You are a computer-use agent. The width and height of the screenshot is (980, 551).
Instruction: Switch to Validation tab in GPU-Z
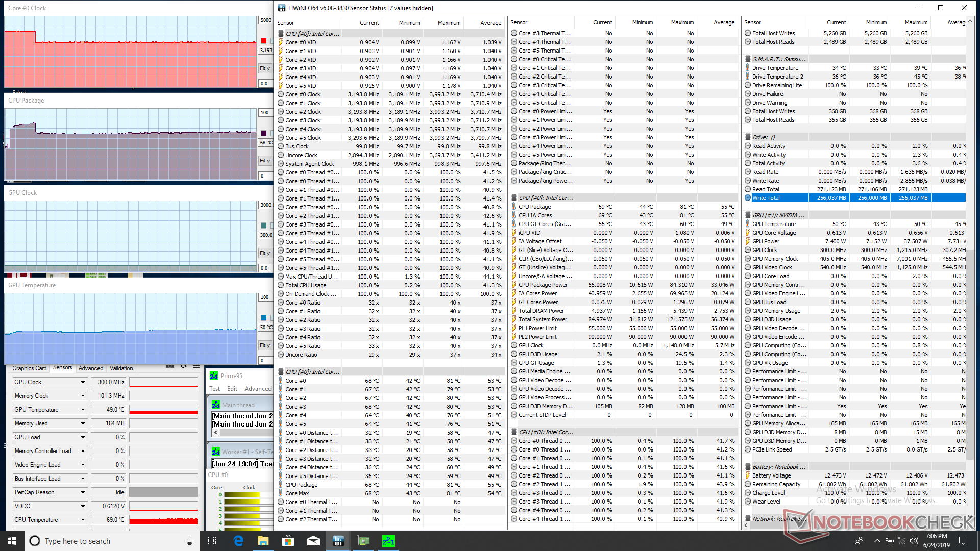point(121,368)
